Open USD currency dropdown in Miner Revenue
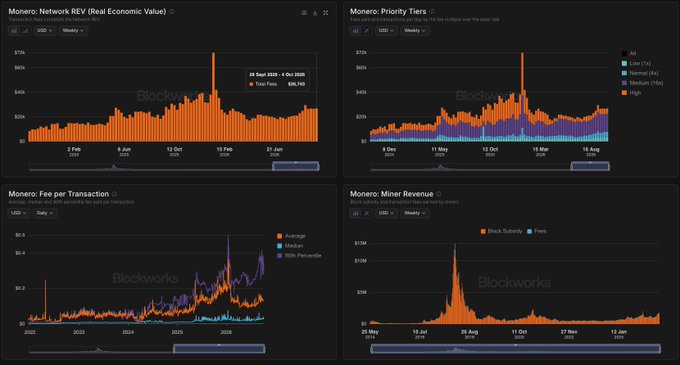680x365 pixels. 386,213
